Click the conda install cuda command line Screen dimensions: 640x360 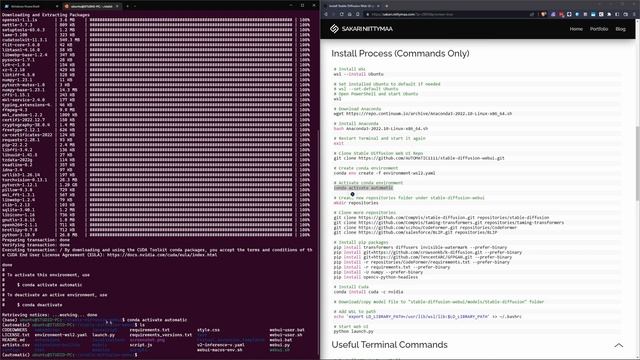click(368, 292)
